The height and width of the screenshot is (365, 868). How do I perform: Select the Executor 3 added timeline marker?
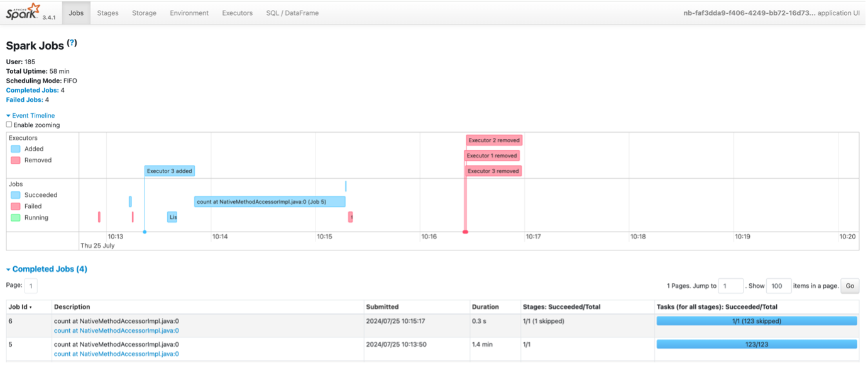(x=170, y=171)
